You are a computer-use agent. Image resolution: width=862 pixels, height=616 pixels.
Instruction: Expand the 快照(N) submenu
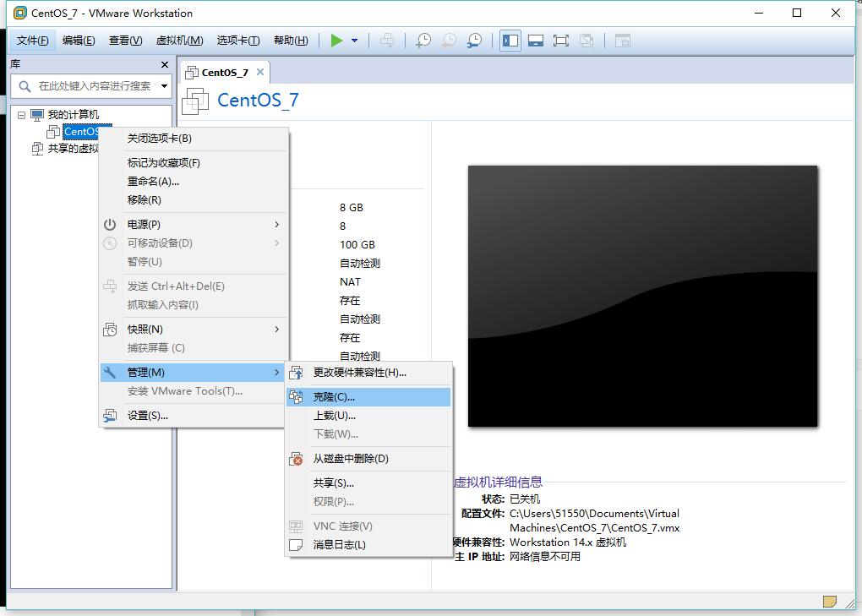(x=194, y=330)
